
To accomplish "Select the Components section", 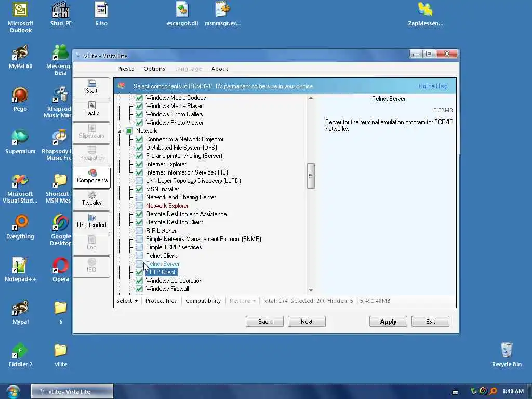I will tap(91, 177).
